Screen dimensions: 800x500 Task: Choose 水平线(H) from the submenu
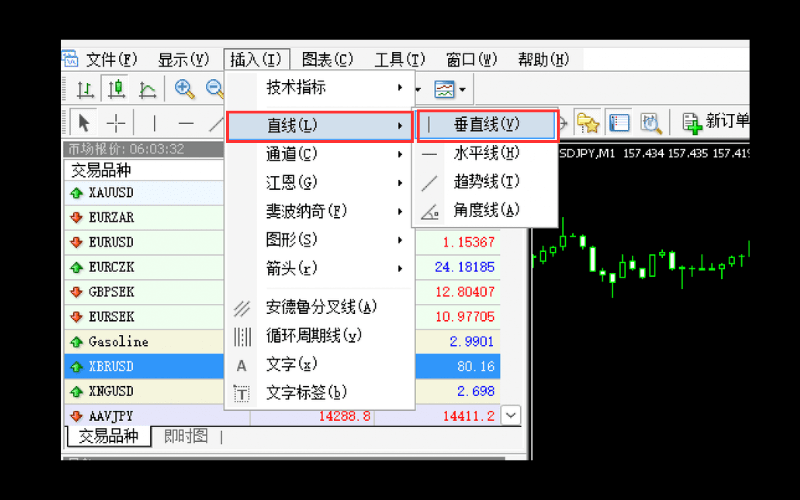click(485, 153)
